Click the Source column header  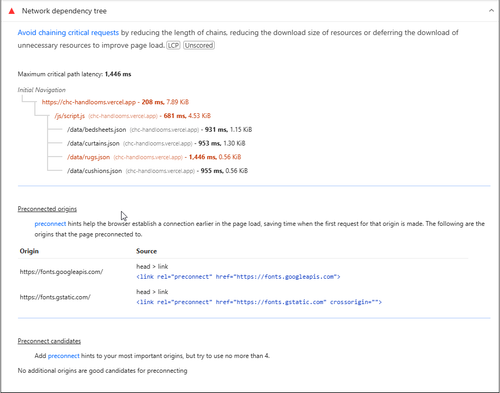point(146,251)
